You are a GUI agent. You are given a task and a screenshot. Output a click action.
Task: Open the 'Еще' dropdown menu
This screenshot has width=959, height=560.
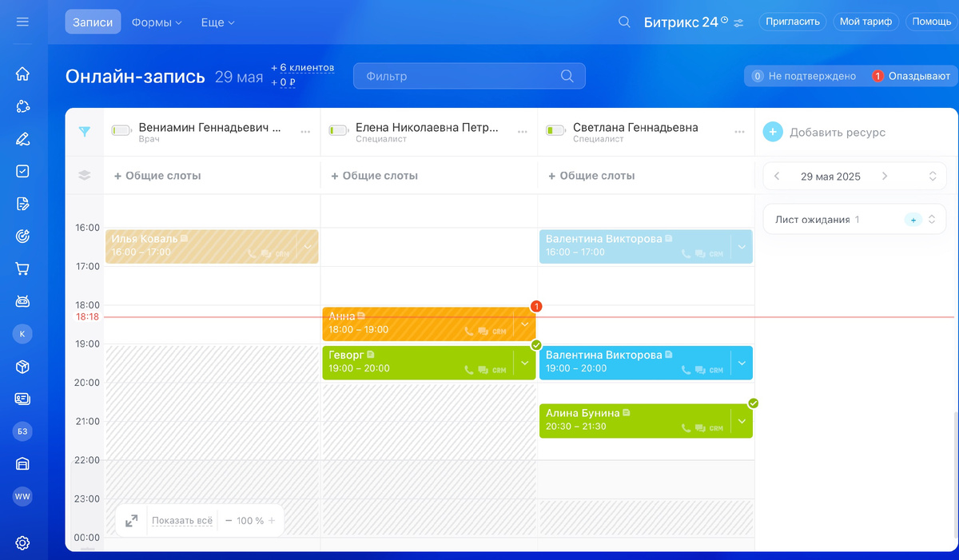pyautogui.click(x=217, y=22)
